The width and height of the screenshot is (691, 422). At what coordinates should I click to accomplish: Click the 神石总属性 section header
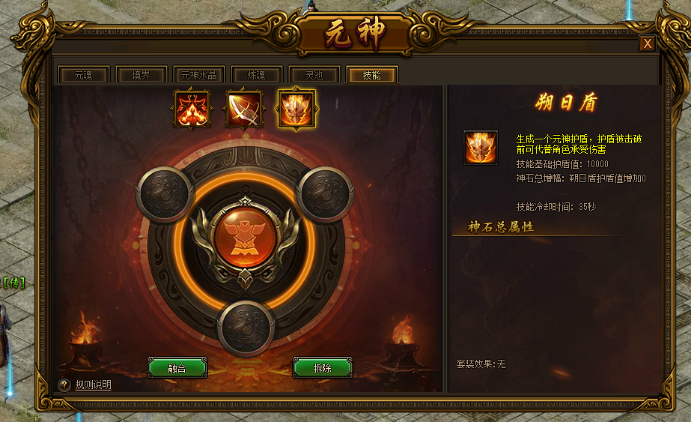[x=501, y=227]
